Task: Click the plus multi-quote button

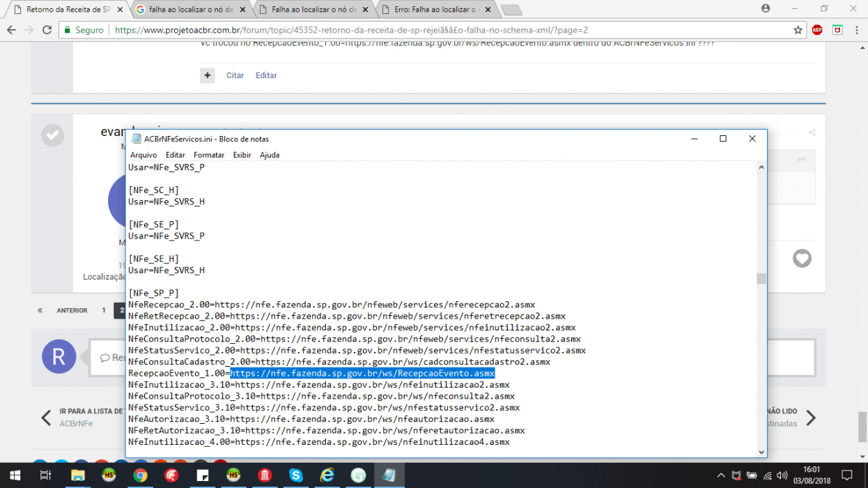Action: coord(208,75)
